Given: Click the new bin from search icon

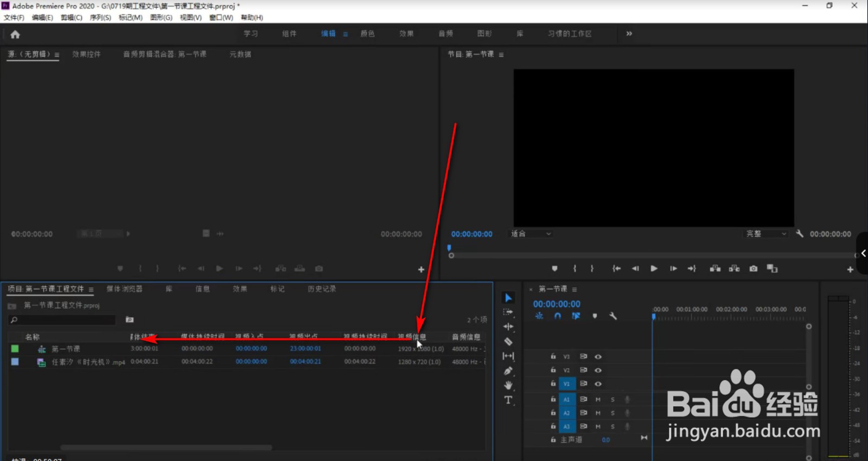Looking at the screenshot, I should [x=130, y=319].
